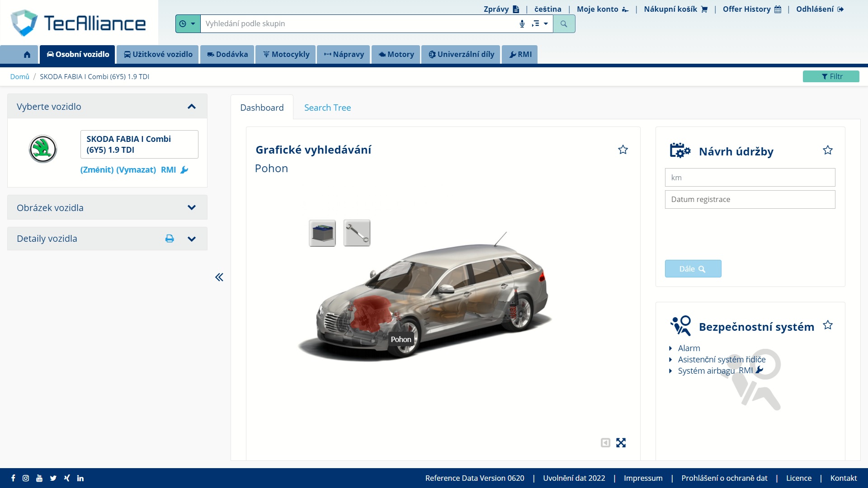Expand graphic search to fullscreen
The image size is (868, 488).
click(x=621, y=443)
